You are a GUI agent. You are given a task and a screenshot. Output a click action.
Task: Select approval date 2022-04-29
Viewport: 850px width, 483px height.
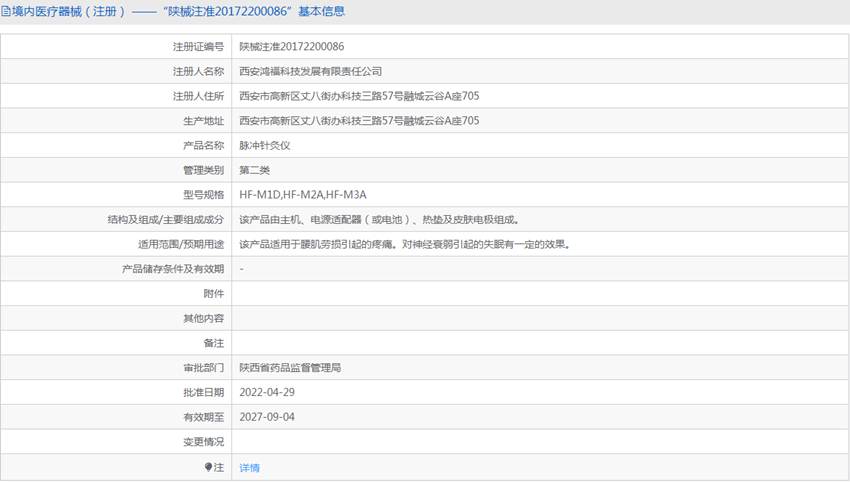click(267, 392)
